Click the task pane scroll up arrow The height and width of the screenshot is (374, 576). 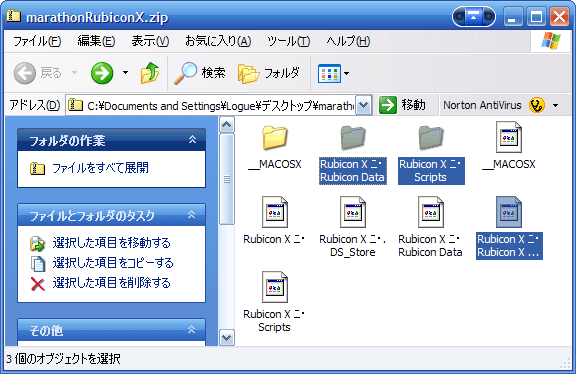tap(227, 125)
